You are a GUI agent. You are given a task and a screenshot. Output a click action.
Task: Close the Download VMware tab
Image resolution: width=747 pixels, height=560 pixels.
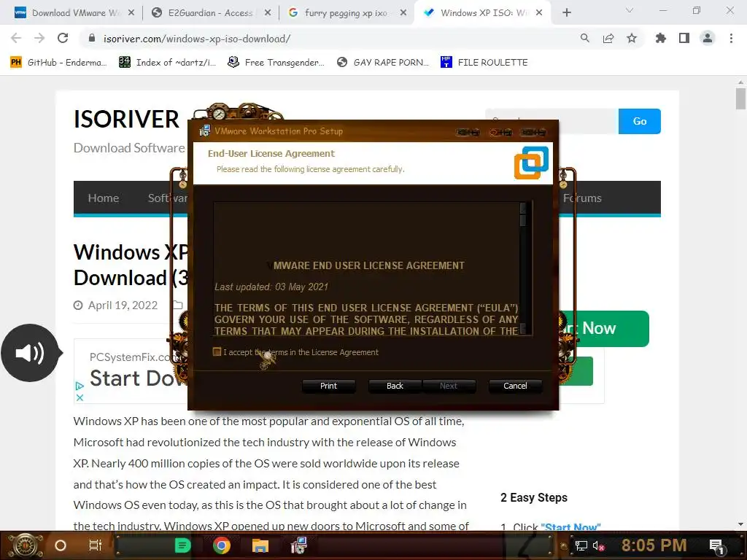(x=131, y=13)
